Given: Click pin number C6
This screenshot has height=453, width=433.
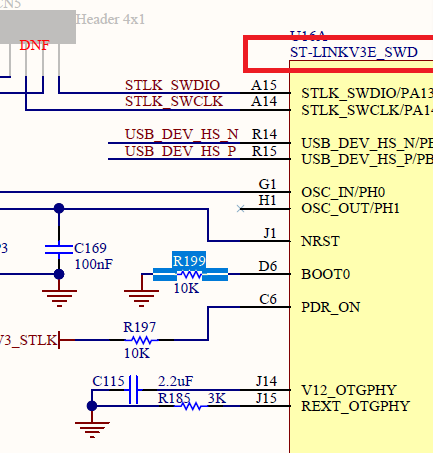Looking at the screenshot, I should (268, 299).
